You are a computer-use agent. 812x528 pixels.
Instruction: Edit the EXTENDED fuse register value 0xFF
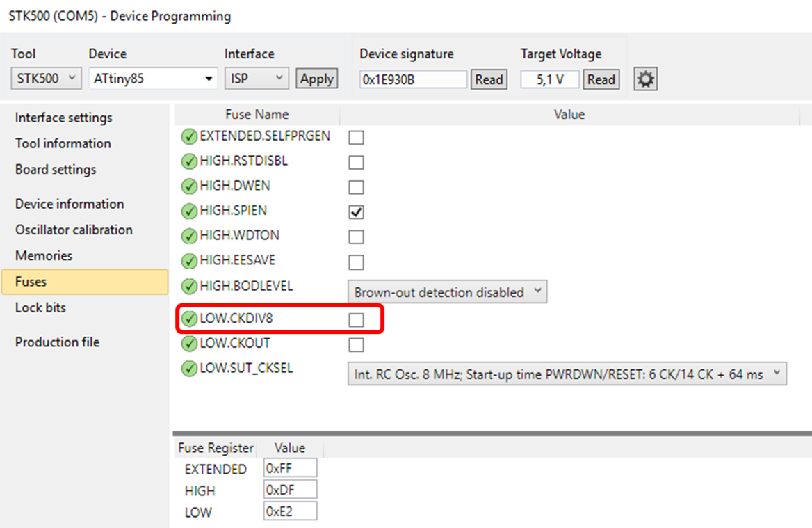290,468
